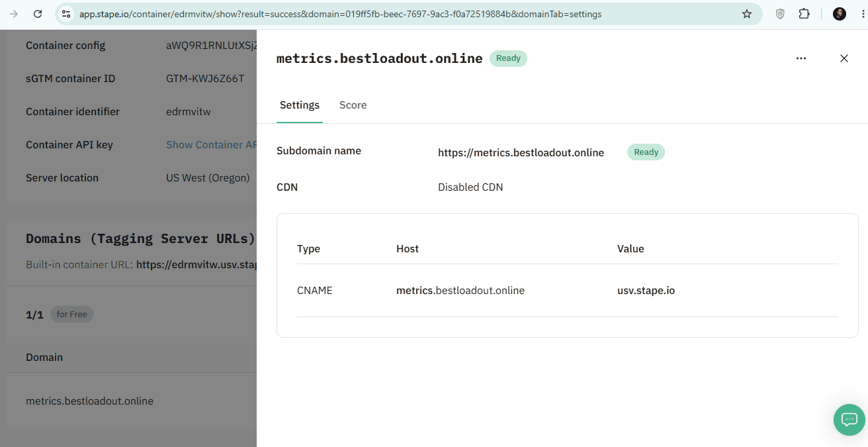Viewport: 868px width, 447px height.
Task: Click the Container config value
Action: [x=211, y=46]
